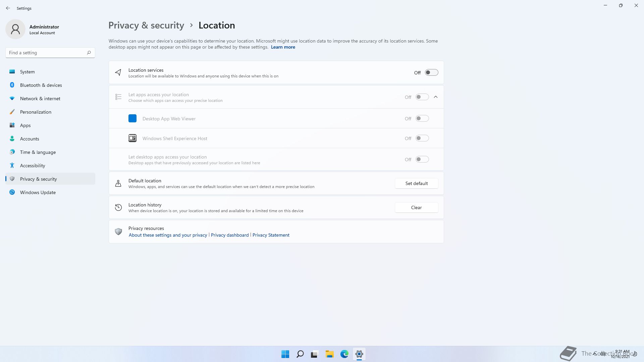Toggle Let apps access your location
Viewport: 644px width, 362px height.
[x=422, y=97]
